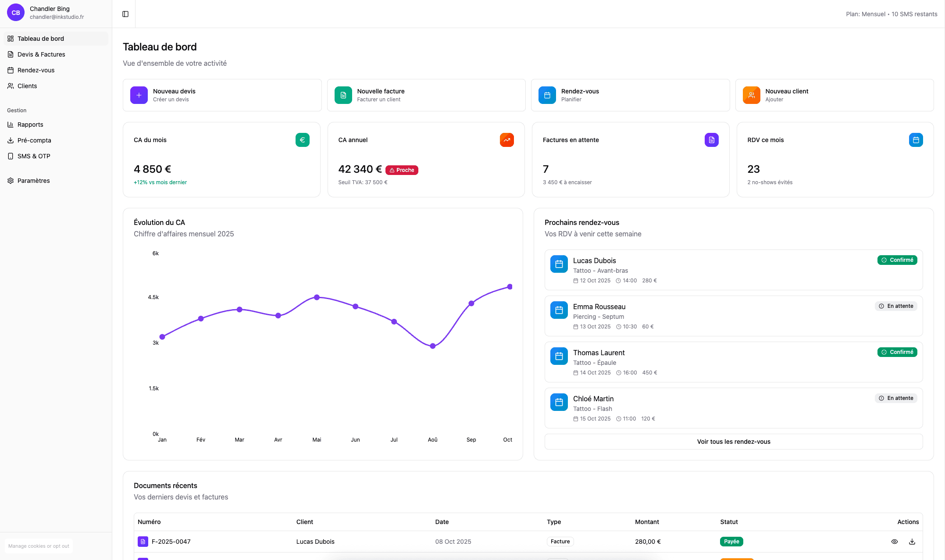Click Voir tous les rendez-vous

pyautogui.click(x=734, y=442)
